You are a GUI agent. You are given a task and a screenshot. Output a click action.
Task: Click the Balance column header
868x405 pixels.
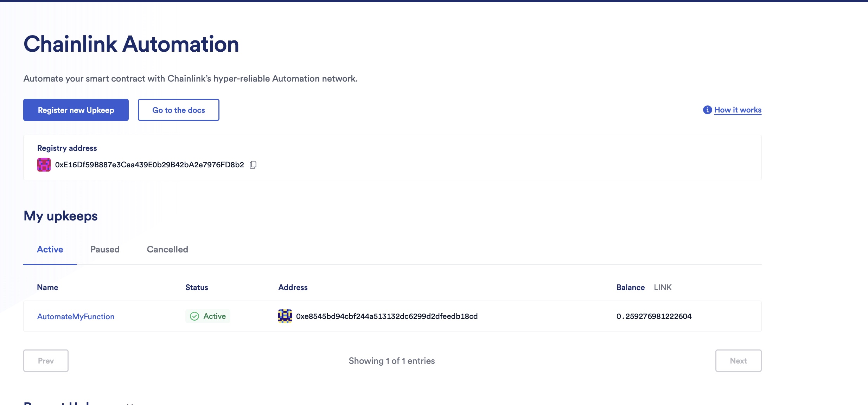[630, 287]
